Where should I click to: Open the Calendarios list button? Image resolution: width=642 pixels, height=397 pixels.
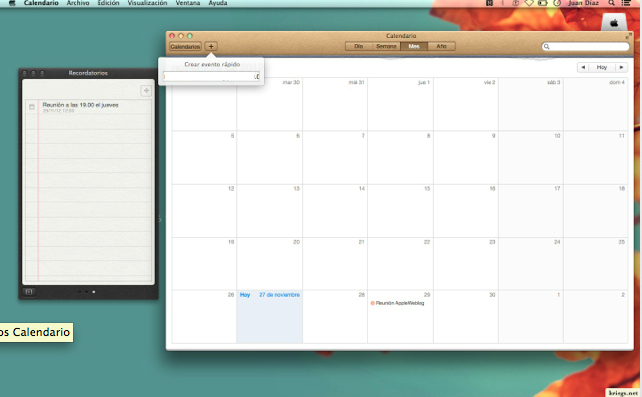pos(185,46)
